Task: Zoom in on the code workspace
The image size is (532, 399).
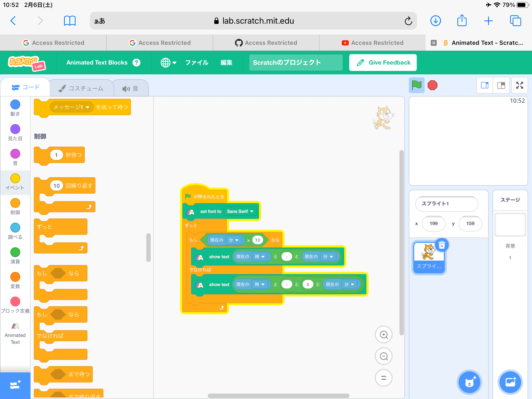Action: coord(383,334)
